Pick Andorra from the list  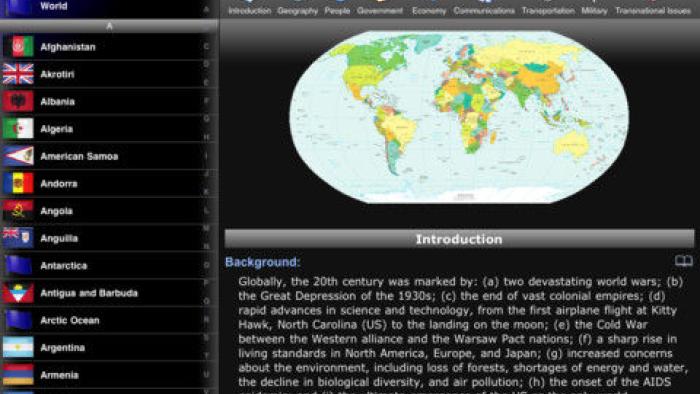coord(109,183)
